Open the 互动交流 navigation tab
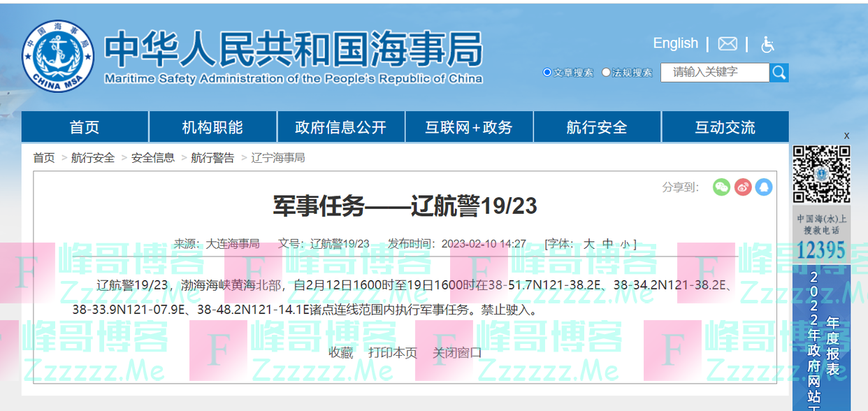The width and height of the screenshot is (868, 411). [725, 127]
